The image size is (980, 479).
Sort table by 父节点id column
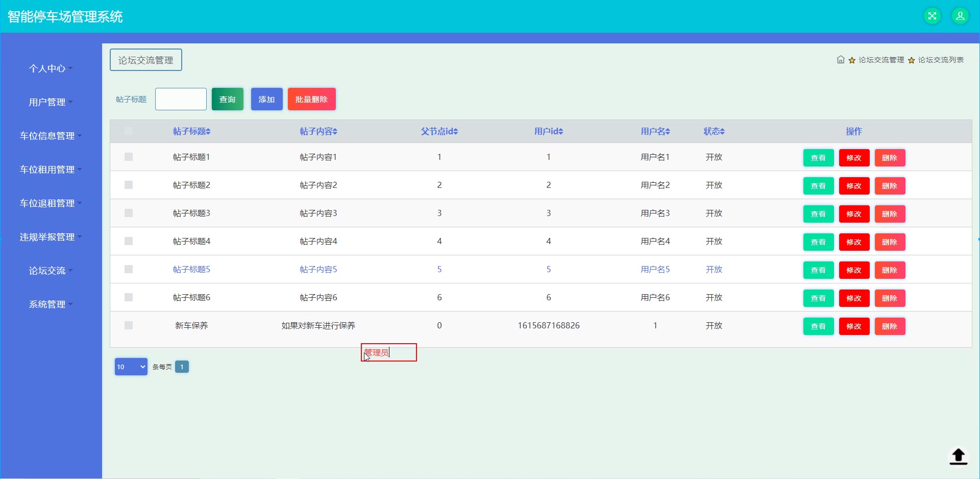[x=439, y=131]
